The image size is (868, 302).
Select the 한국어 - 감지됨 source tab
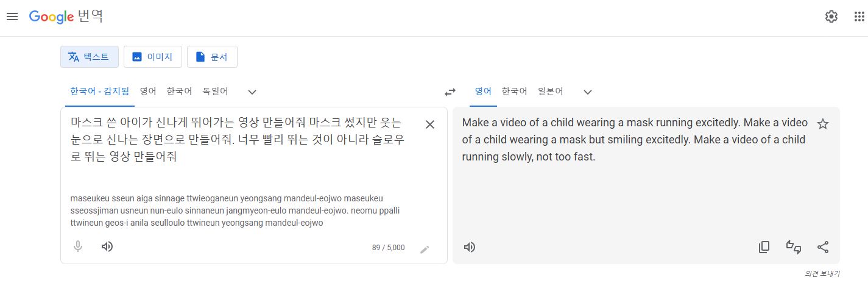pyautogui.click(x=100, y=92)
